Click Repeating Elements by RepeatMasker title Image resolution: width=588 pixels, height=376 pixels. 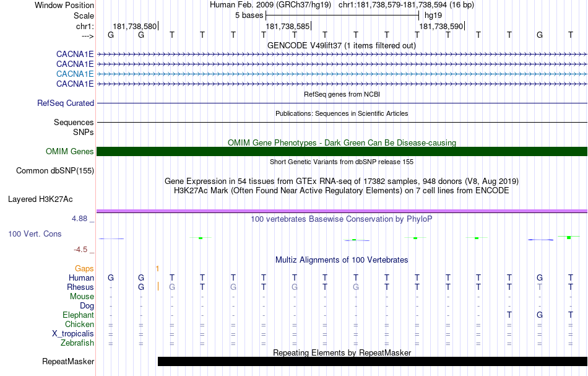coord(342,352)
